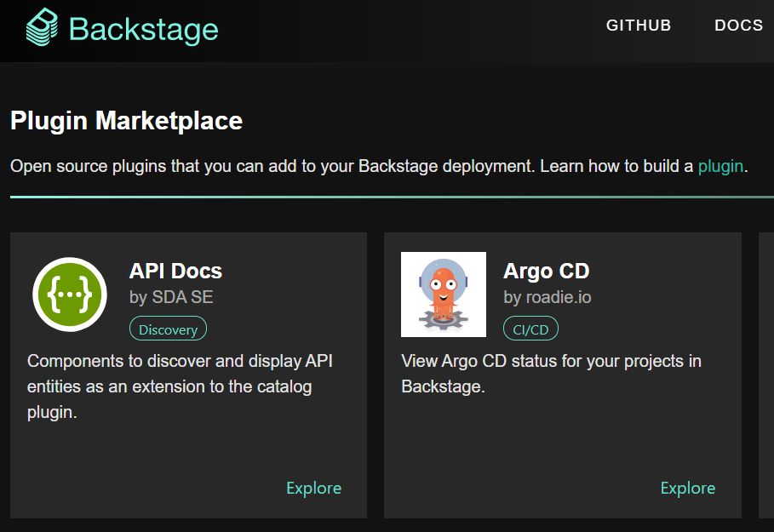Open the DOCS navigation item
This screenshot has height=532, width=774.
click(x=738, y=26)
